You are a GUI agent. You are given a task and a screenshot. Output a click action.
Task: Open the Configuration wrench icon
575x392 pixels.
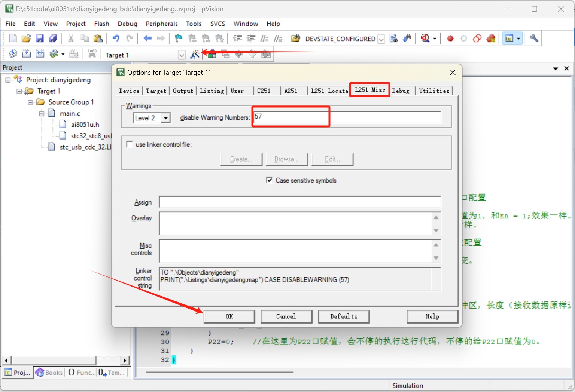pyautogui.click(x=534, y=38)
